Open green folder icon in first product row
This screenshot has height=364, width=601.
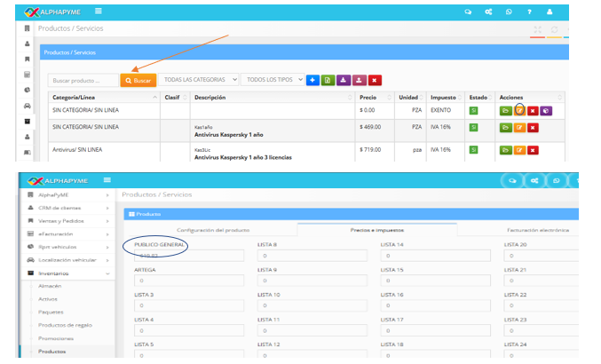point(505,110)
